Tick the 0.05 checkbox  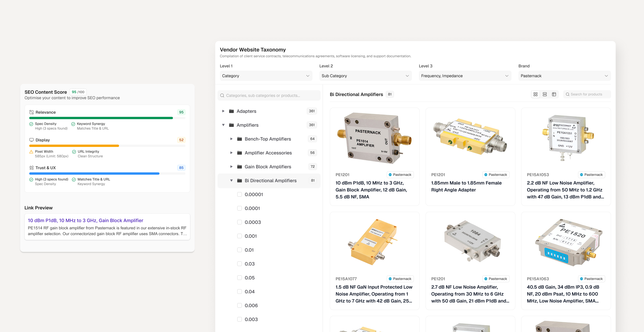(240, 277)
